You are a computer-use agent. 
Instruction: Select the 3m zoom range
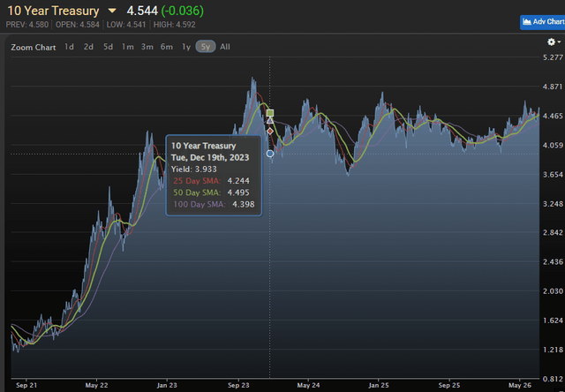point(147,47)
